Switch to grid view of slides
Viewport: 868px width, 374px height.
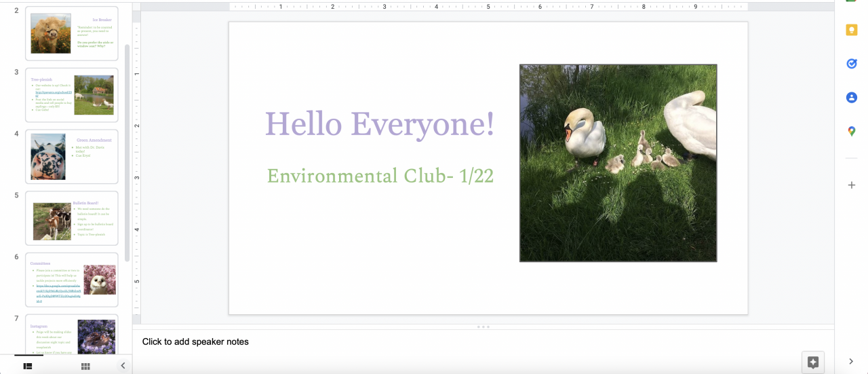click(85, 366)
